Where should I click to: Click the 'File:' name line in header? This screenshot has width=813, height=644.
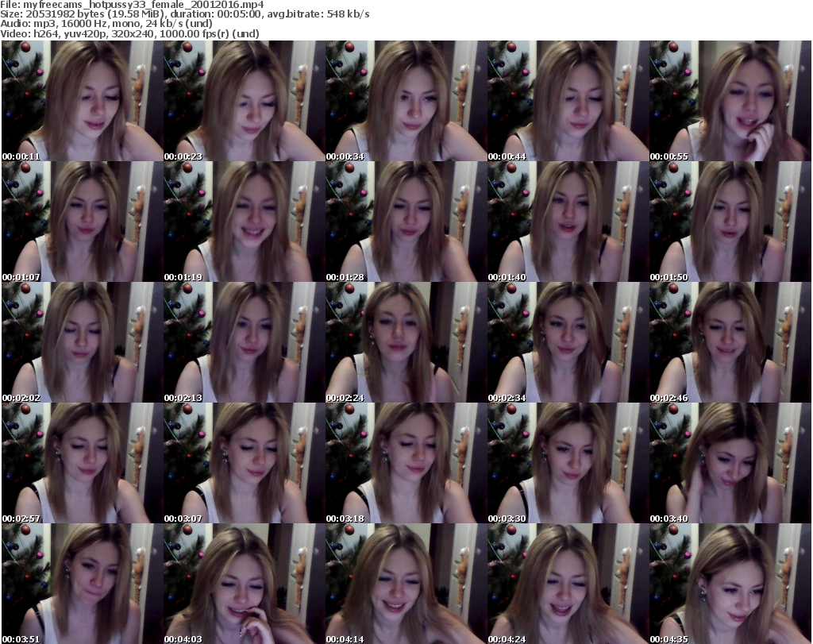133,5
